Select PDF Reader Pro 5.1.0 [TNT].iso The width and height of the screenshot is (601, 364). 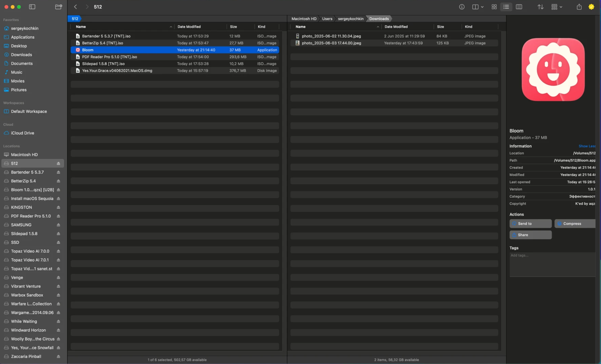tap(175, 57)
